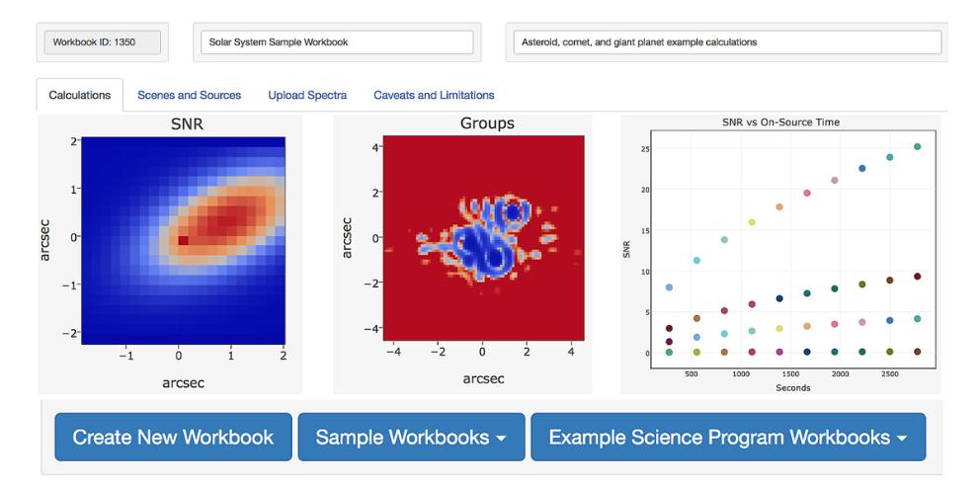Expand Example Science Program Workbooks dropdown
The width and height of the screenshot is (980, 490).
728,437
